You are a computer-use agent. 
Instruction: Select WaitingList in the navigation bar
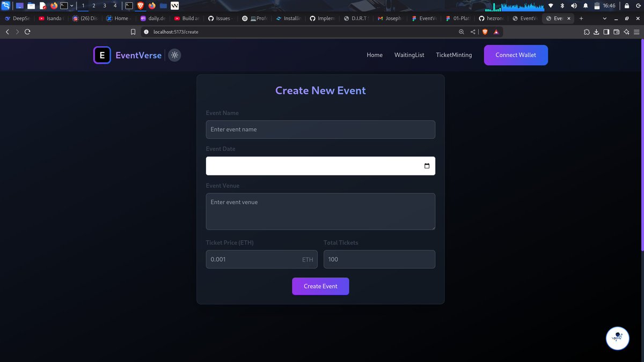pos(409,55)
